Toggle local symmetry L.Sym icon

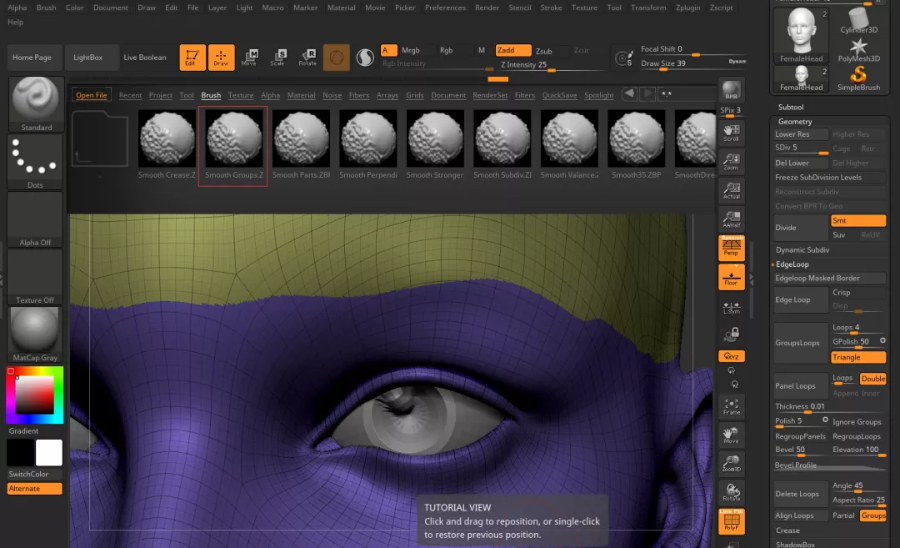(731, 308)
